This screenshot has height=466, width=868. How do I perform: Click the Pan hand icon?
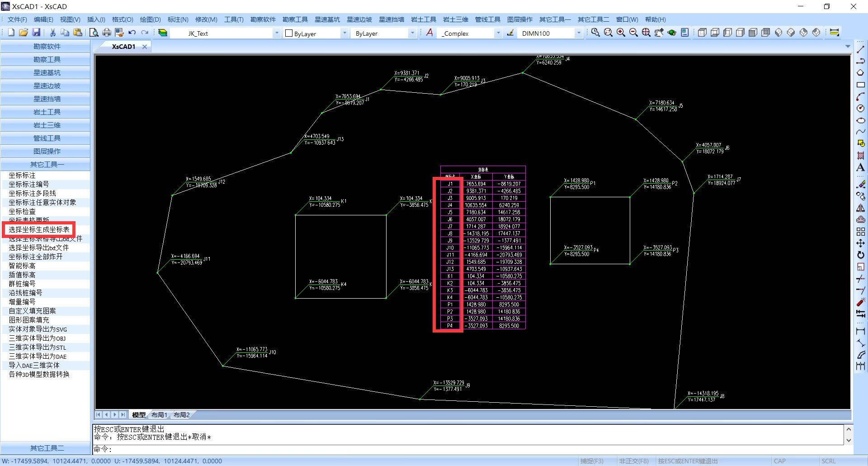click(659, 33)
